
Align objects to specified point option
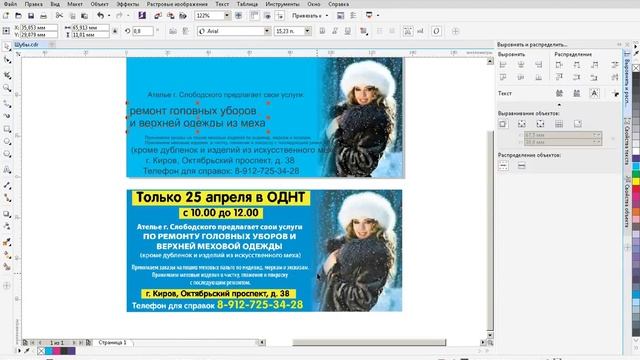(578, 124)
